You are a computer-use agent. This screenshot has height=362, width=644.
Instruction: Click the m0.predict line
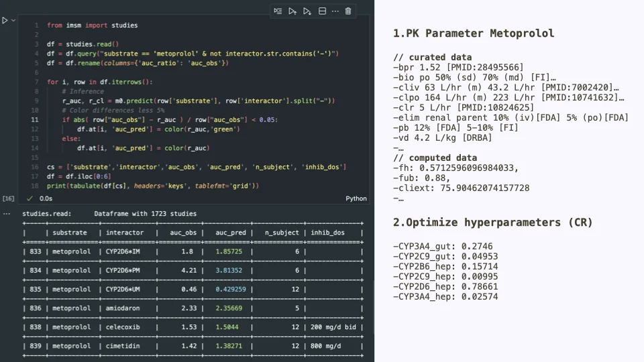pos(199,101)
